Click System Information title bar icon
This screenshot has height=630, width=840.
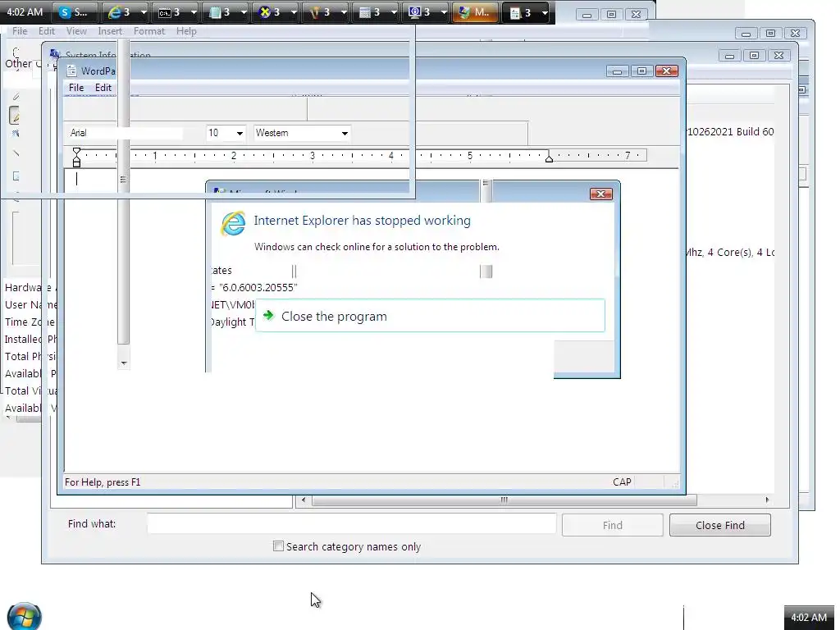55,55
